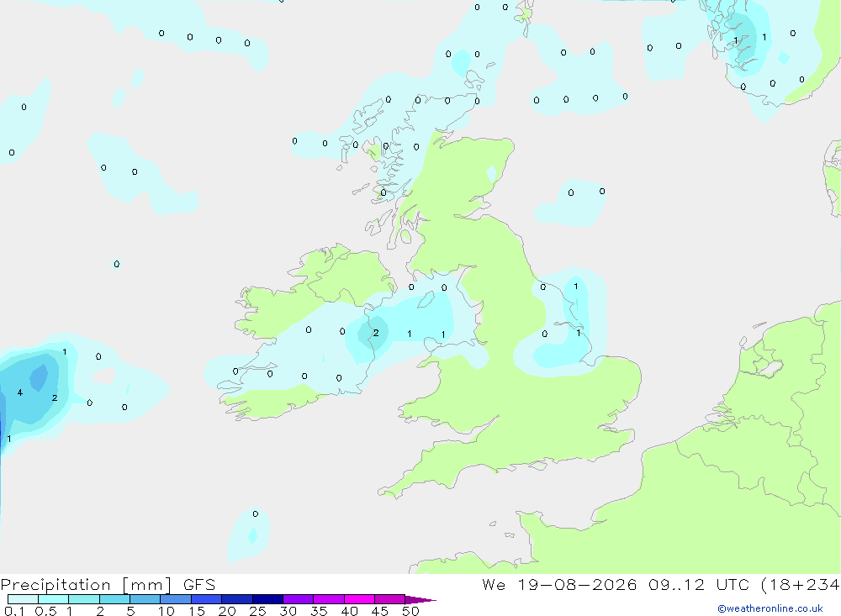Click the '2' value on Ireland's east coast
The width and height of the screenshot is (841, 616).
[x=376, y=333]
